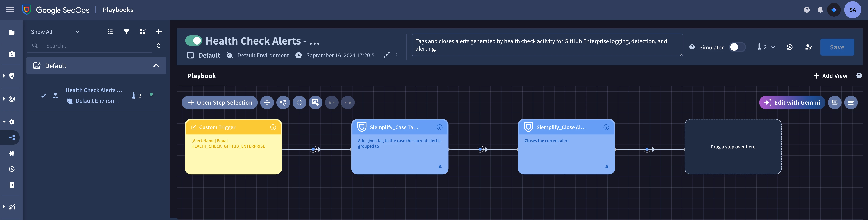The width and height of the screenshot is (868, 220).
Task: Open the radar target sidebar icon
Action: pyautogui.click(x=12, y=99)
